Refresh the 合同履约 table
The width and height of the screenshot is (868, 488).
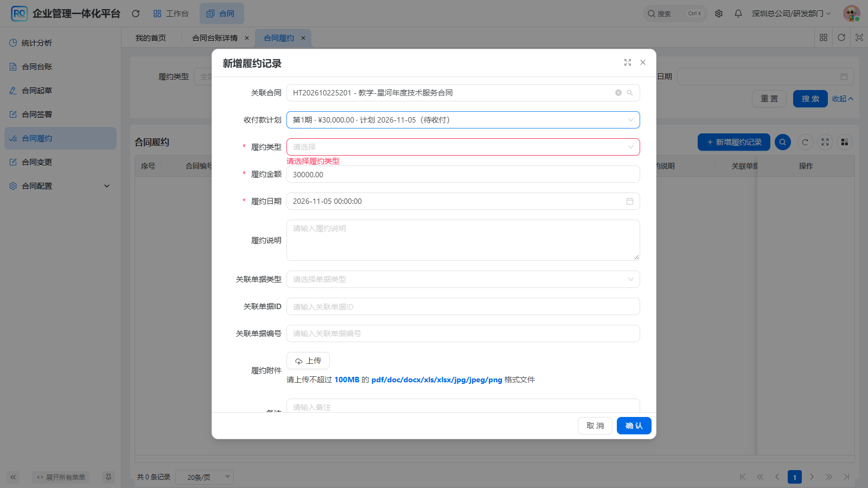pos(805,142)
